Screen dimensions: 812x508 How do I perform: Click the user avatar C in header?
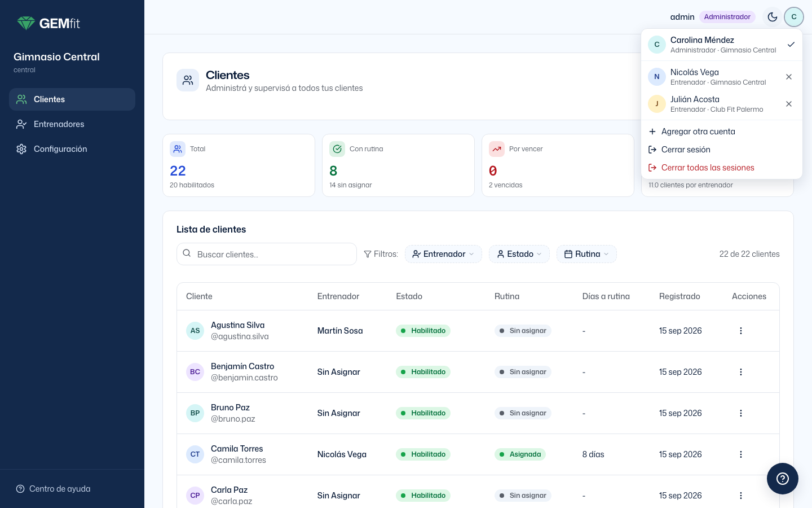coord(794,17)
